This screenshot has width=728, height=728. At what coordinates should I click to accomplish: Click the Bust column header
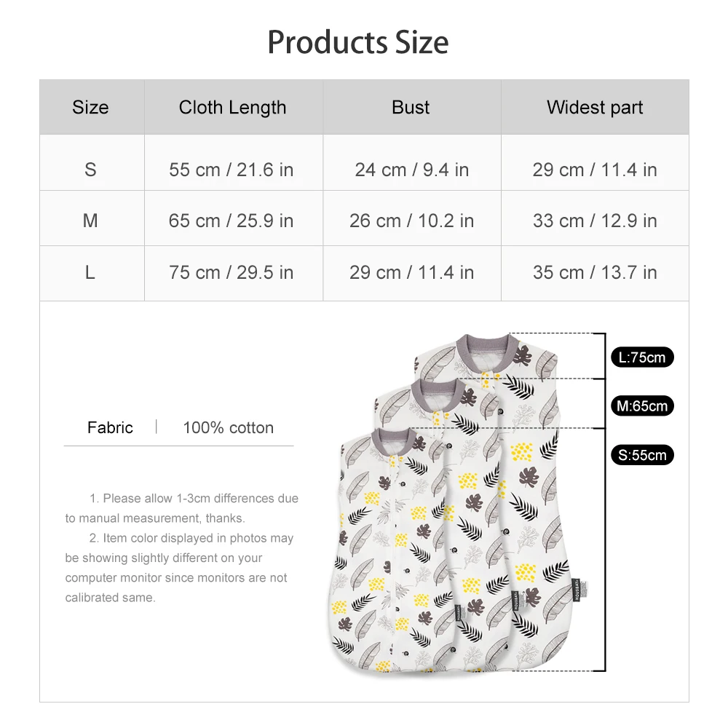[411, 108]
